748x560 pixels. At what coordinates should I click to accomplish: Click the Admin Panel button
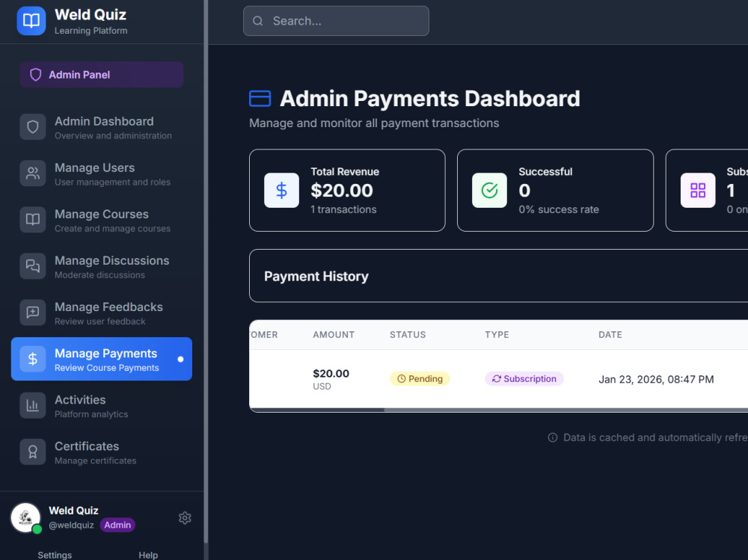102,75
